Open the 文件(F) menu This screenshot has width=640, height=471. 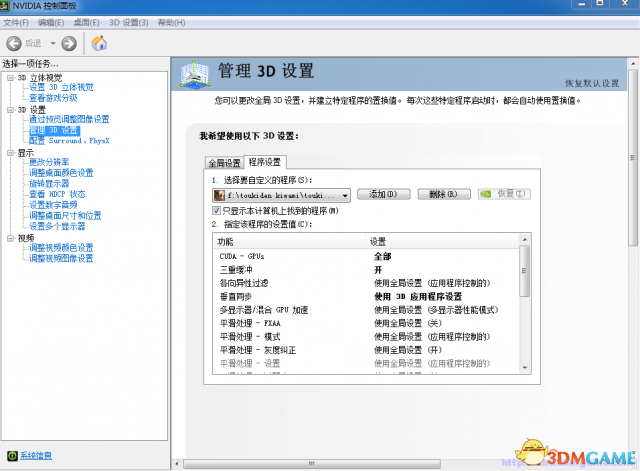tap(16, 23)
